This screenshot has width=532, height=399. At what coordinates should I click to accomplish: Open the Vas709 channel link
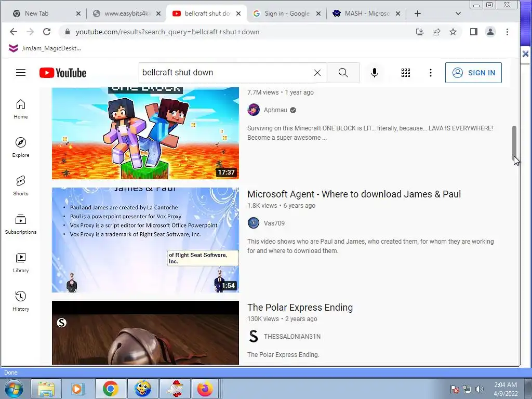coord(274,223)
